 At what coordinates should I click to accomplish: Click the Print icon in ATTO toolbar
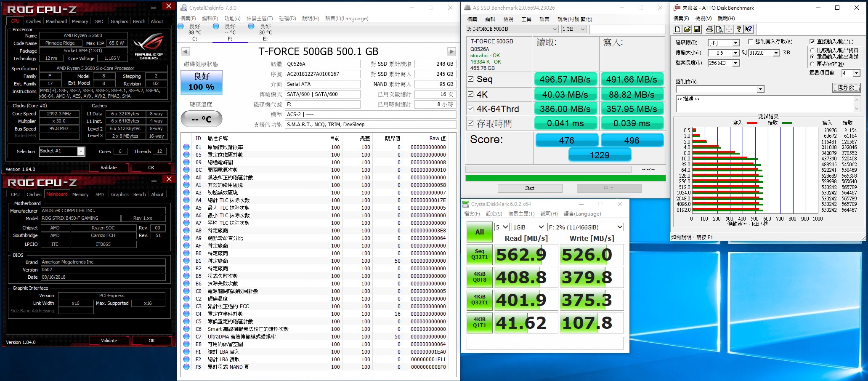(x=710, y=29)
